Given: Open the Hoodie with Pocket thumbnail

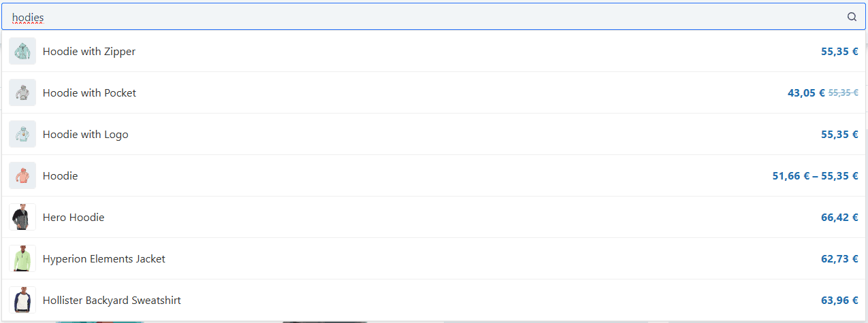Looking at the screenshot, I should 22,92.
